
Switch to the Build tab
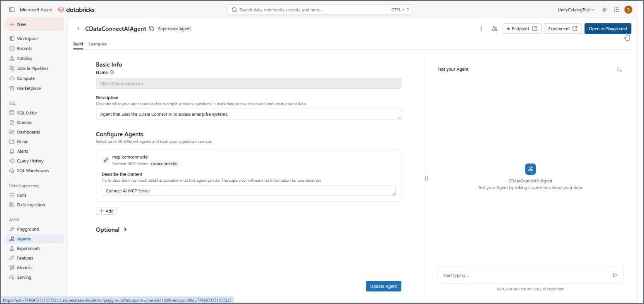[x=78, y=44]
